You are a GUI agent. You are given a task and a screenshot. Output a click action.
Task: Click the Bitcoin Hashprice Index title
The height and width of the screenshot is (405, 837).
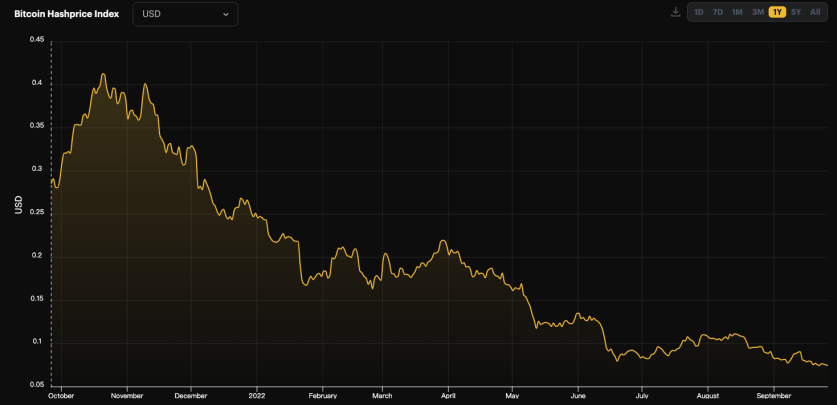point(67,14)
